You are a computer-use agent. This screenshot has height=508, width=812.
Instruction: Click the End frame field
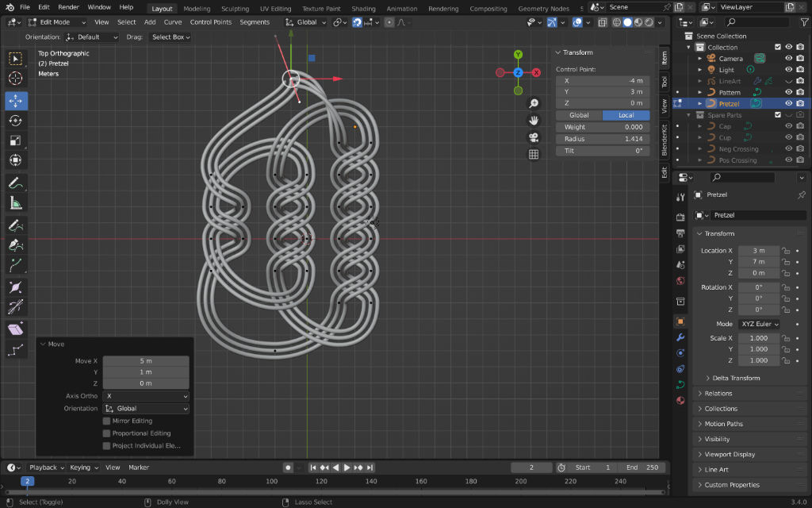641,468
